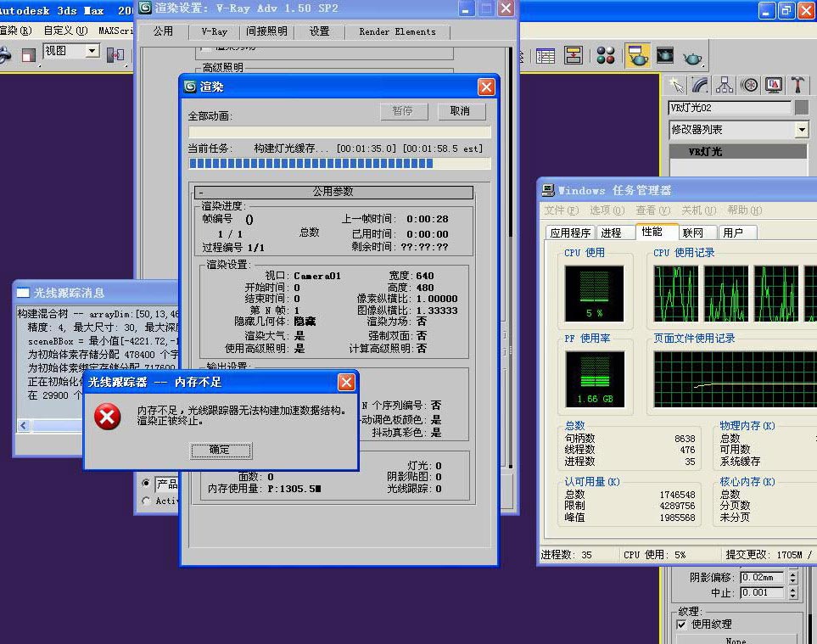Screen dimensions: 817x644
Task: Click the ray trace messages window icon
Action: (x=23, y=293)
